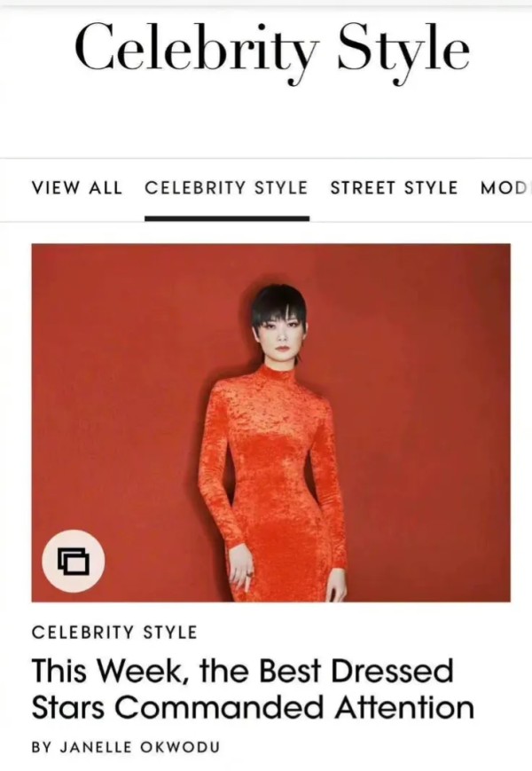The width and height of the screenshot is (532, 771).
Task: Visit author Janelle Okwodu's page
Action: click(x=139, y=747)
